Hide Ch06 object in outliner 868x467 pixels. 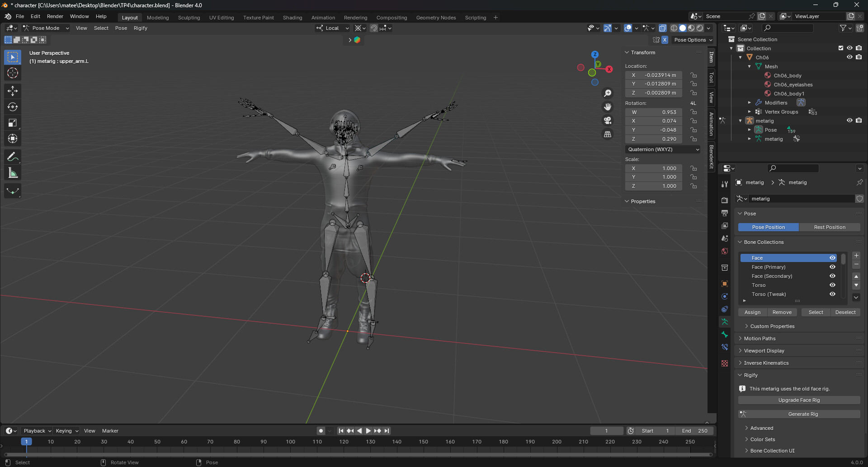point(849,57)
